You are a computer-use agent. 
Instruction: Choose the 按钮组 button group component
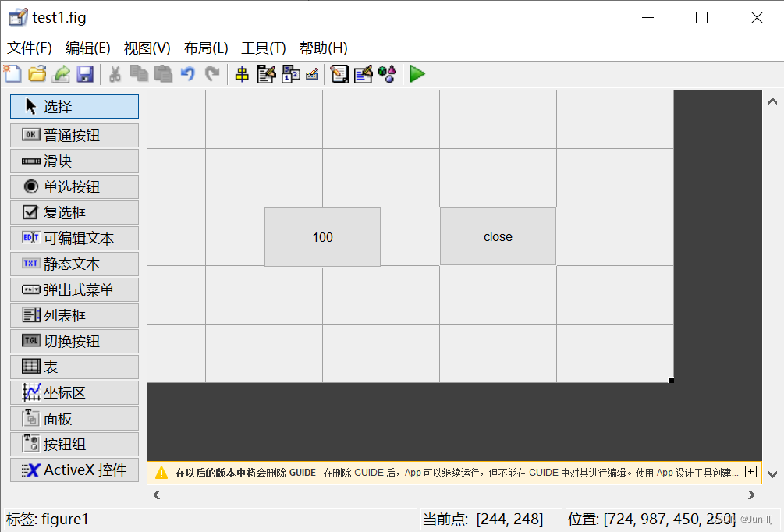click(75, 444)
